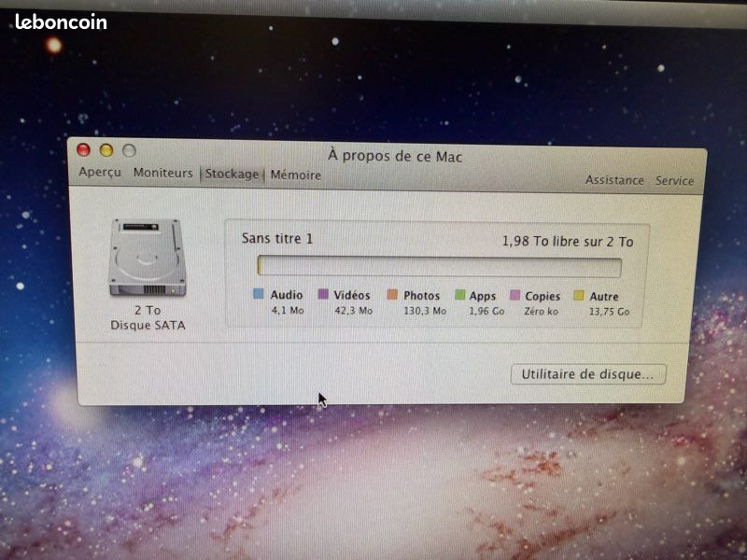Click the "2 To" label under the disk

pos(148,310)
